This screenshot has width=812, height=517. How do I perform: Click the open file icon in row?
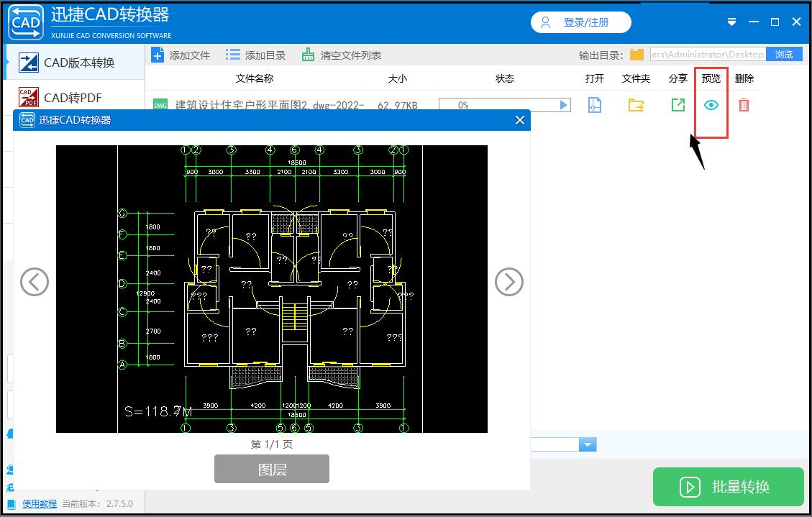pos(594,105)
